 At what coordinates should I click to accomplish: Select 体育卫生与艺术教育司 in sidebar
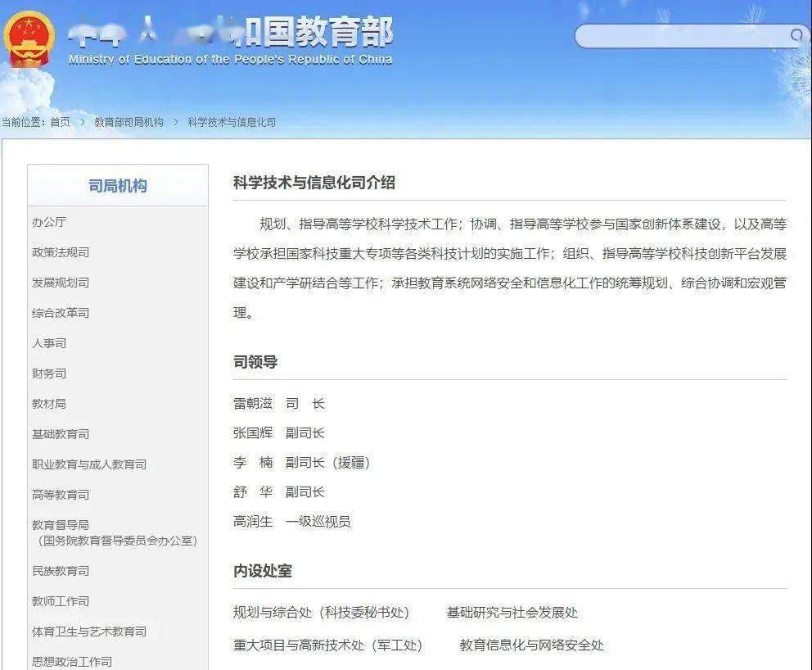89,632
